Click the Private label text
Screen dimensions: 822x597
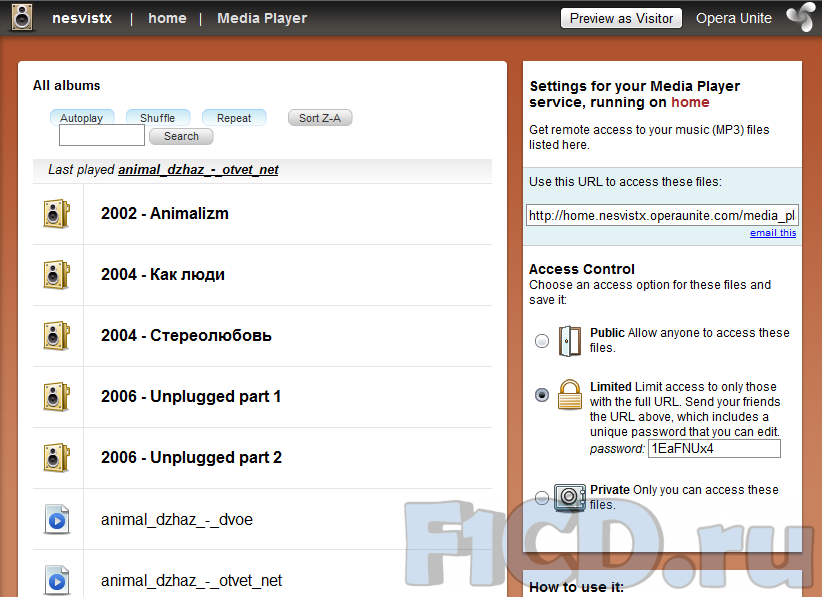(x=610, y=490)
